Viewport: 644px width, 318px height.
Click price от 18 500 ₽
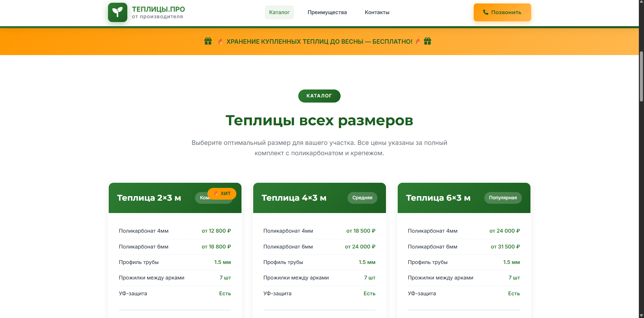361,231
